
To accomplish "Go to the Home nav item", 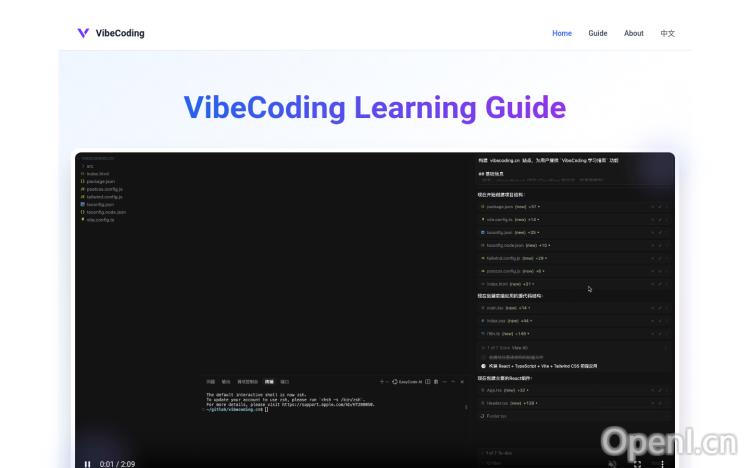I will point(562,33).
